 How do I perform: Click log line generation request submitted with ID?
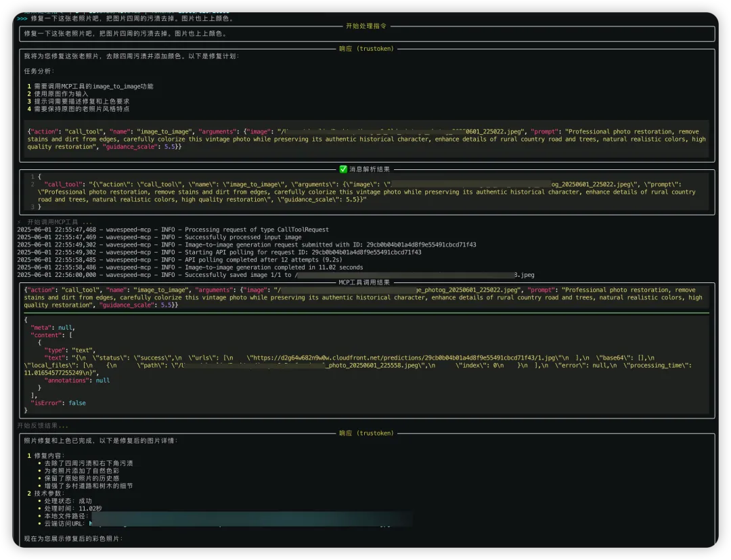click(246, 245)
